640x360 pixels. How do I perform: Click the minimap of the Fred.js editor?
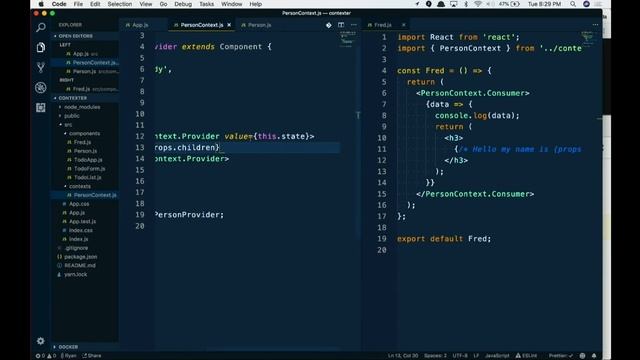pyautogui.click(x=588, y=39)
